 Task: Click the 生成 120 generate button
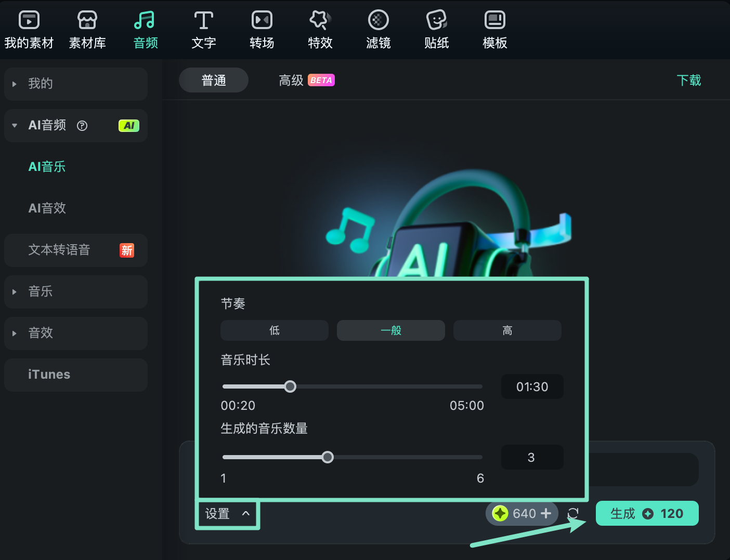(647, 513)
